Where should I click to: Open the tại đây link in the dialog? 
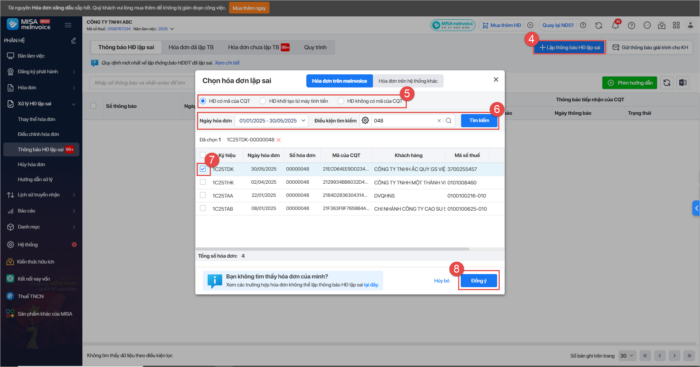tap(371, 285)
